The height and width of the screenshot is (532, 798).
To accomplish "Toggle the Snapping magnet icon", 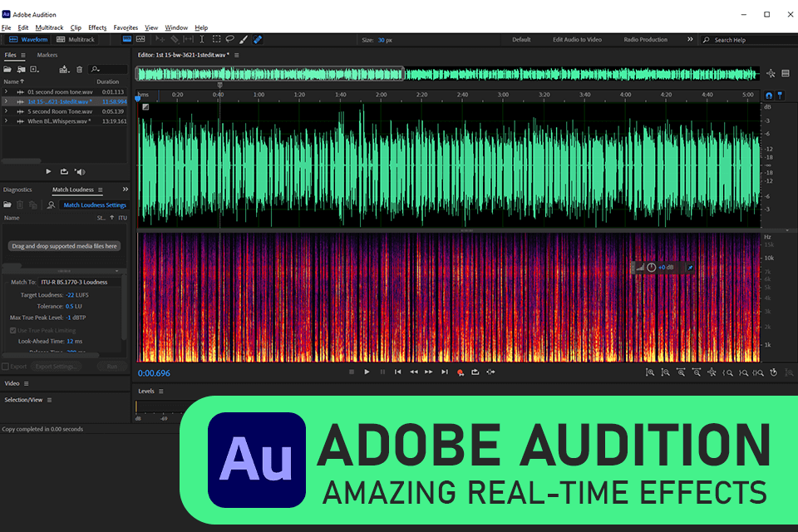I will click(769, 96).
